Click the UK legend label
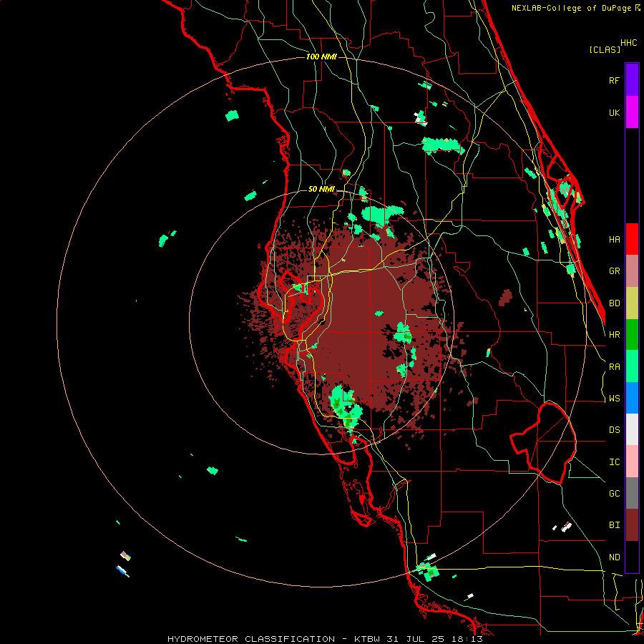The height and width of the screenshot is (644, 644). click(x=614, y=112)
